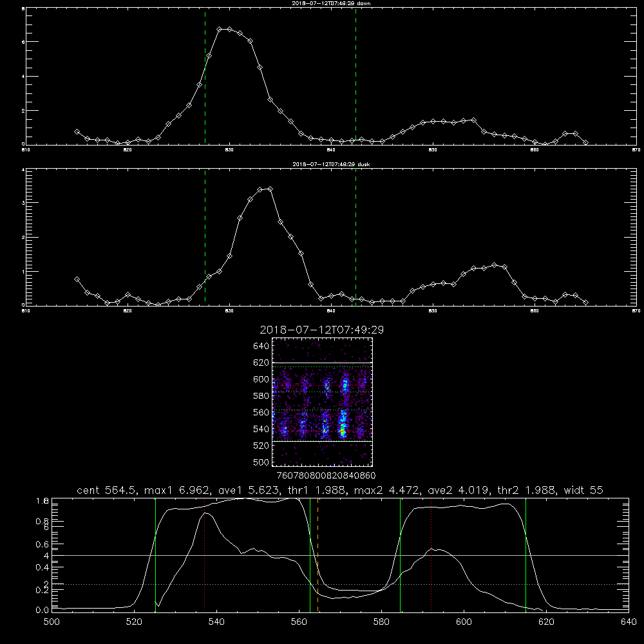
Task: Click the '620' x-axis label of bottom plot
Action: coord(546,622)
